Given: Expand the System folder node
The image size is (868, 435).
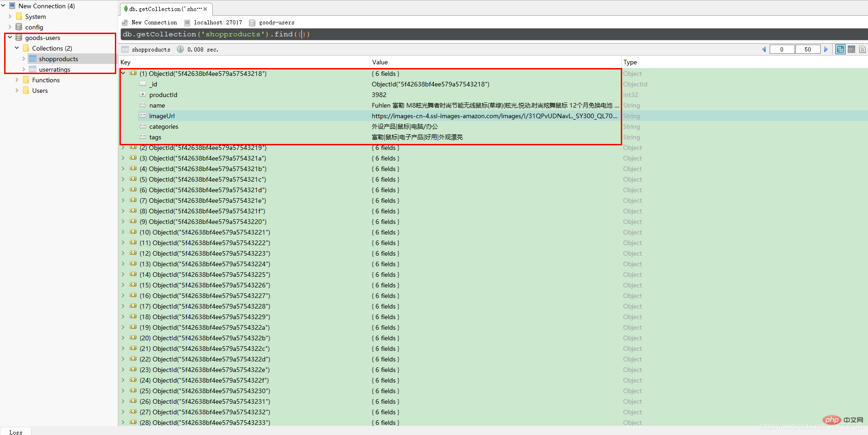Looking at the screenshot, I should pos(10,17).
